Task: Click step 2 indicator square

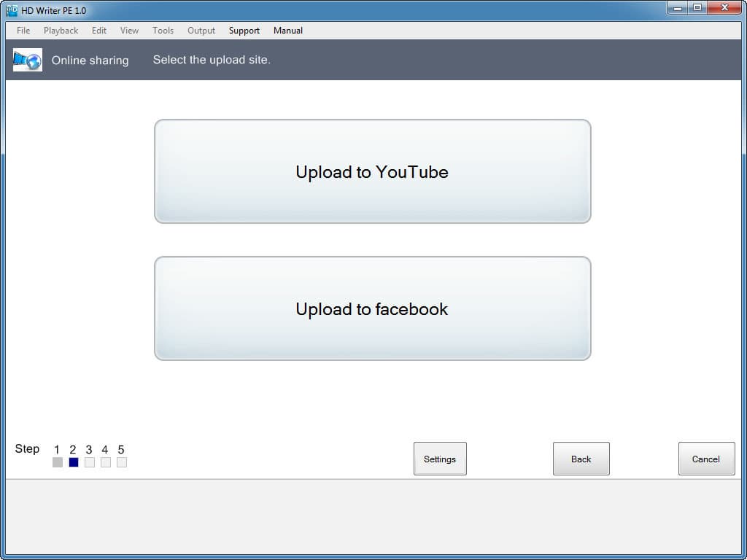Action: pos(74,462)
